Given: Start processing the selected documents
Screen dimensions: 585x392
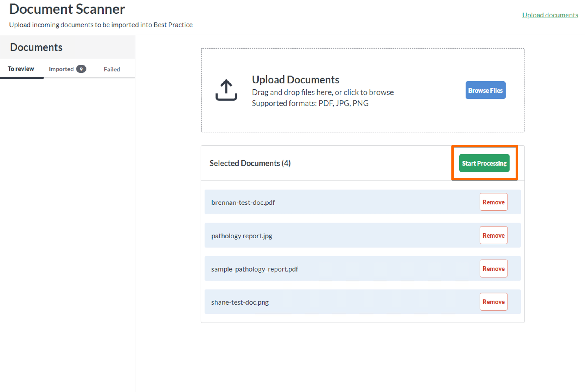Looking at the screenshot, I should (x=484, y=163).
